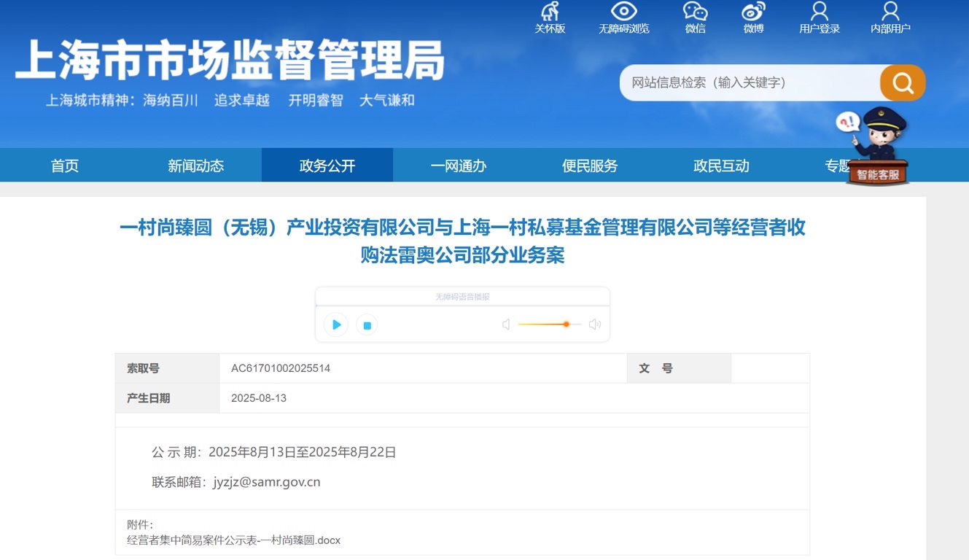Open the partially hidden 专题 navigation tab

[x=836, y=166]
